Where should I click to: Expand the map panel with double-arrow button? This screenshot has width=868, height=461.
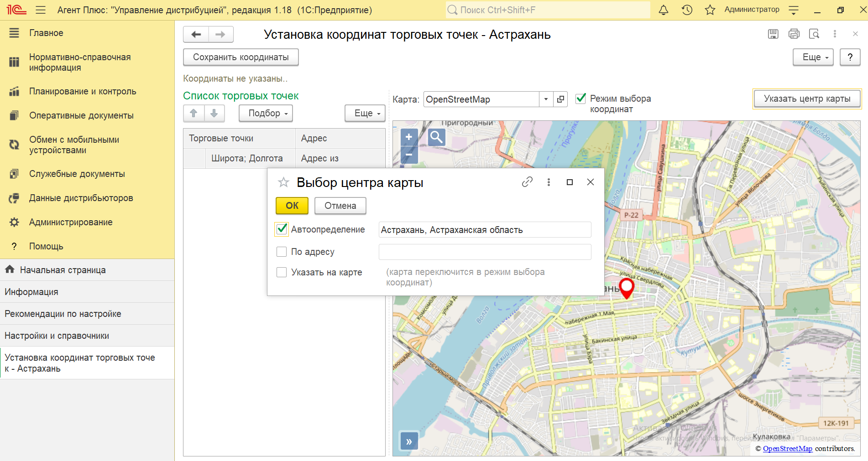point(409,441)
